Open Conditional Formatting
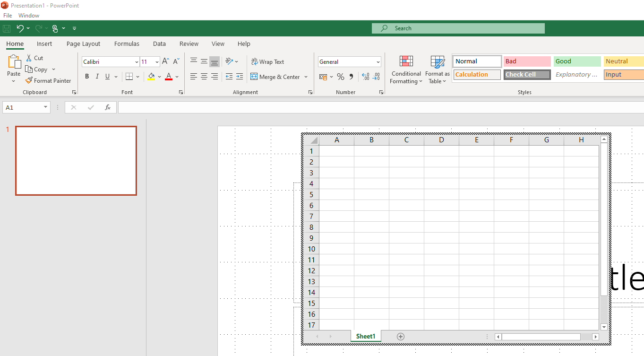This screenshot has height=356, width=644. (406, 69)
